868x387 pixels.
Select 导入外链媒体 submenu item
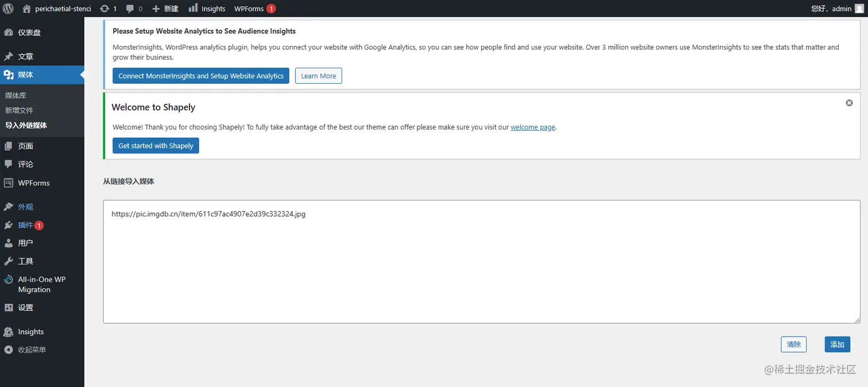point(26,125)
